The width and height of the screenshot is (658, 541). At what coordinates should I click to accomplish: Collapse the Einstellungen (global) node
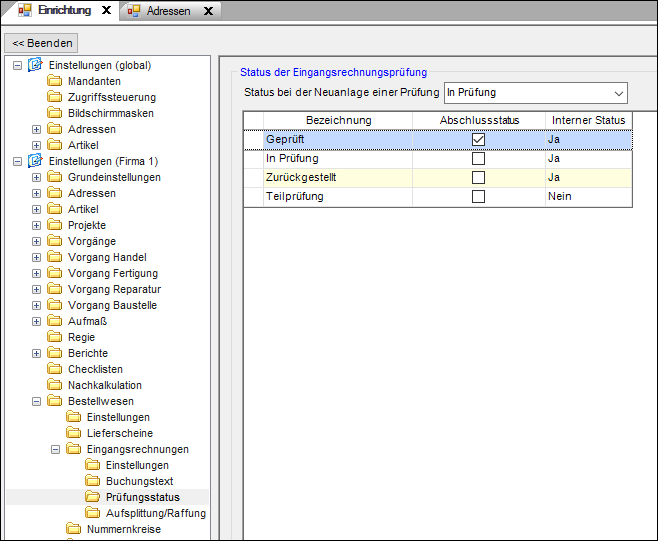17,65
